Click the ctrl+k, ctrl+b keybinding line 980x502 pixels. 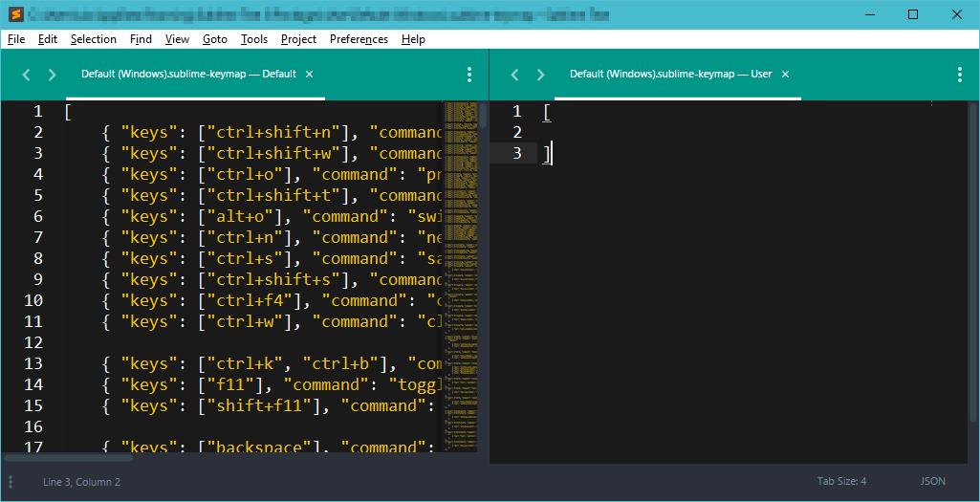coord(272,364)
